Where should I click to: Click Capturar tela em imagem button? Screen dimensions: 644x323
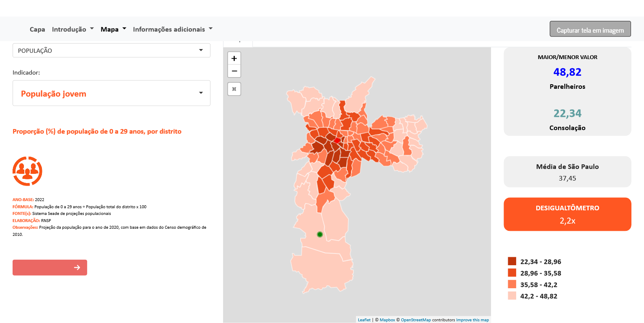click(590, 30)
